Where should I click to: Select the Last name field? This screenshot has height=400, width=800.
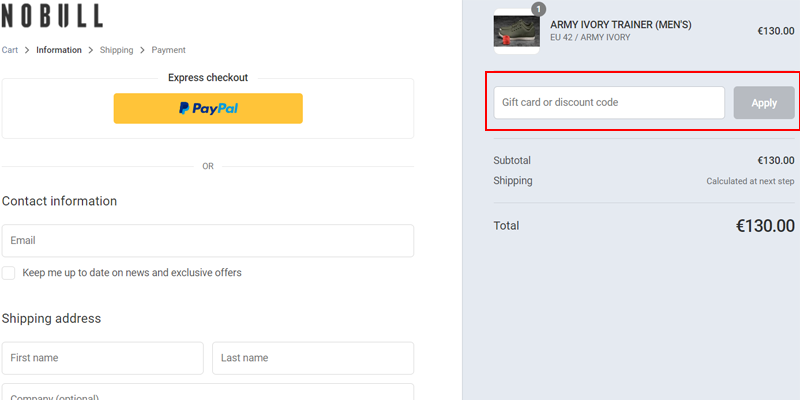tap(313, 358)
